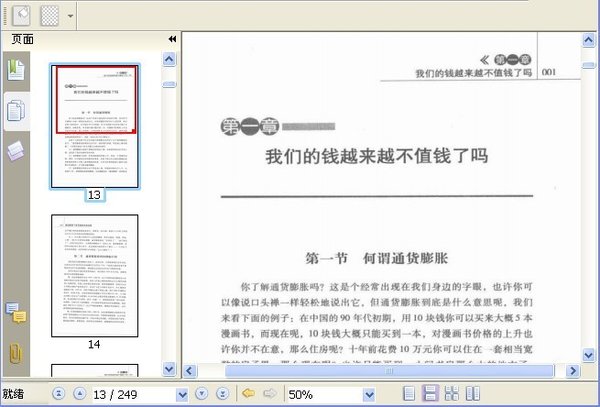The height and width of the screenshot is (407, 600).
Task: Open the Attachments paperclip panel icon
Action: [x=15, y=353]
